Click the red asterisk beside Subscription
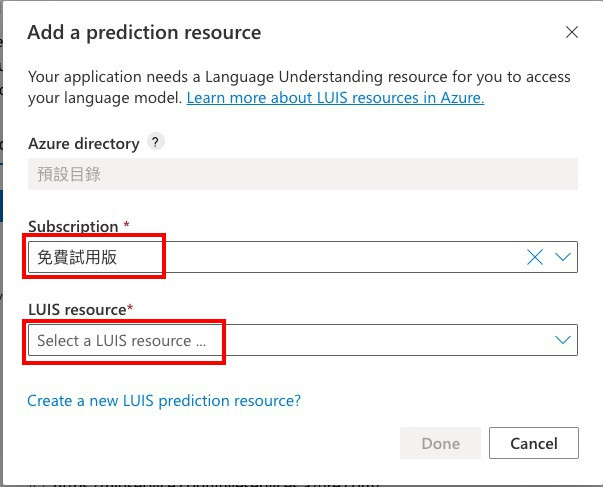Screen dimensions: 603x487 tap(127, 226)
